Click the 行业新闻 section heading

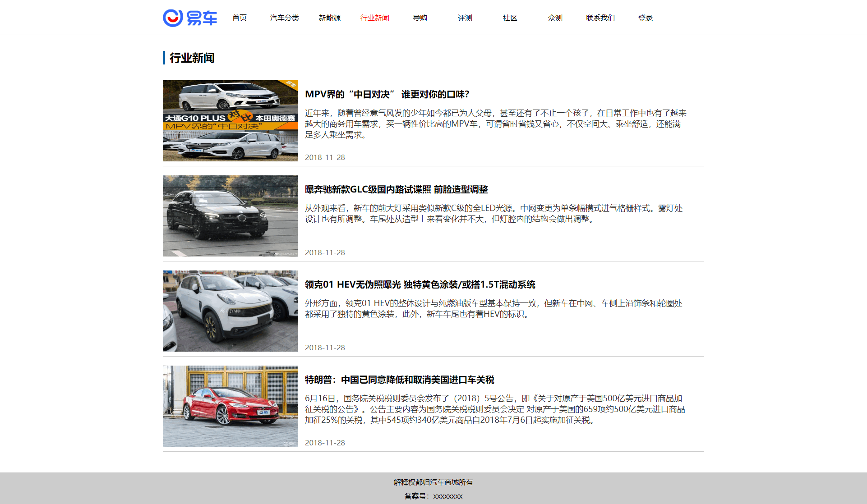click(192, 58)
